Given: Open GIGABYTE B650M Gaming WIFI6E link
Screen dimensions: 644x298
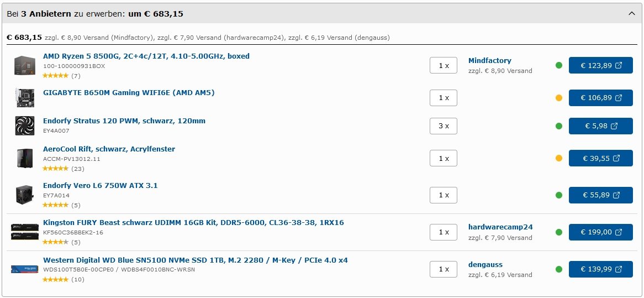Looking at the screenshot, I should pyautogui.click(x=129, y=93).
